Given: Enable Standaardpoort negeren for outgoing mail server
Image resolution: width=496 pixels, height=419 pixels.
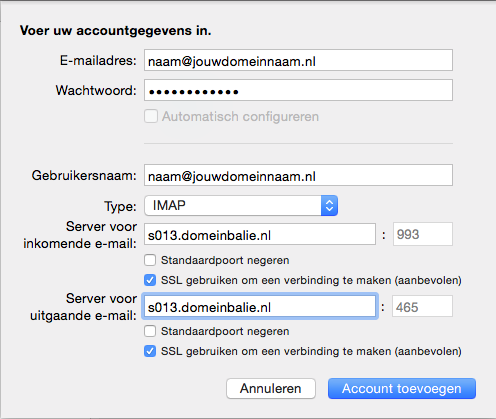Looking at the screenshot, I should coord(150,331).
